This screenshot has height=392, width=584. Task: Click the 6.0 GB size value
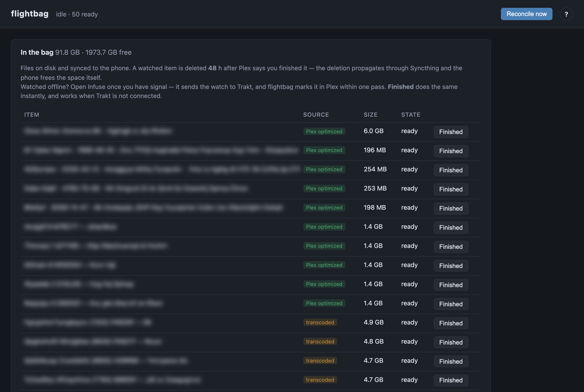coord(373,131)
